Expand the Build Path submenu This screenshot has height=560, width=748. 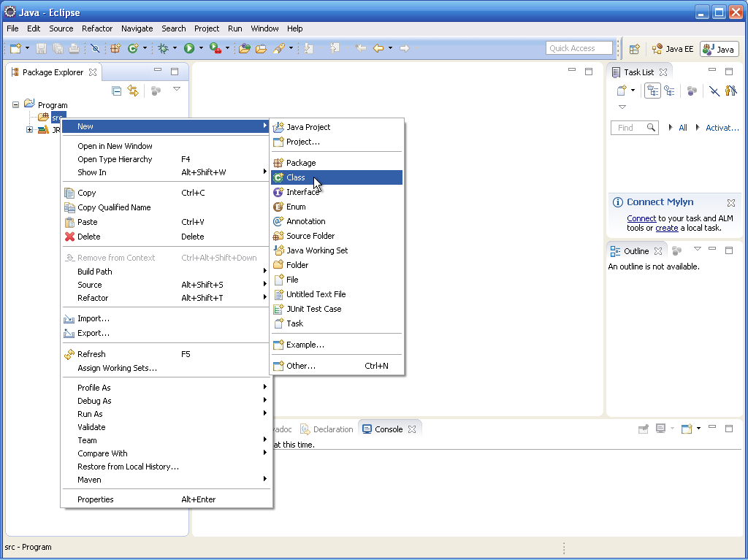click(x=166, y=272)
